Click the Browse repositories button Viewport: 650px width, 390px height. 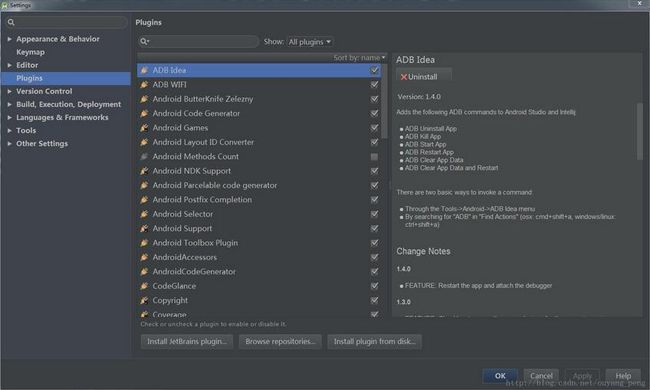280,342
